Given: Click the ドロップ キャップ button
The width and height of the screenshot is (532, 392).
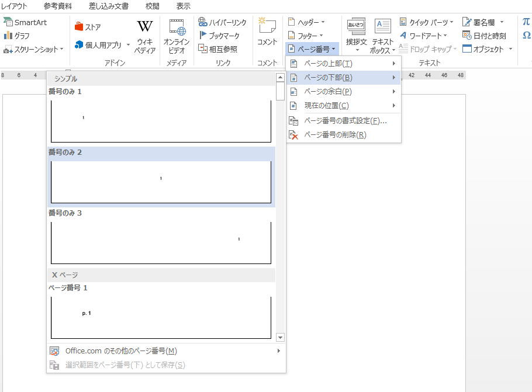Looking at the screenshot, I should (427, 49).
